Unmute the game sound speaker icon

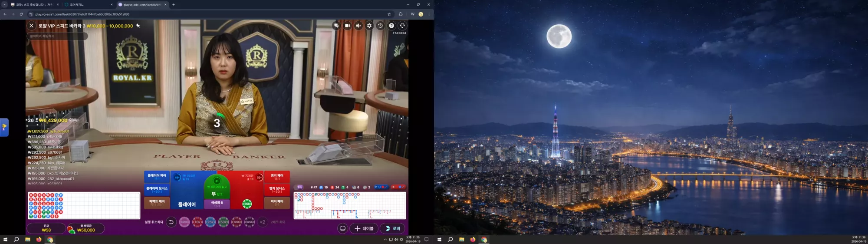click(358, 26)
